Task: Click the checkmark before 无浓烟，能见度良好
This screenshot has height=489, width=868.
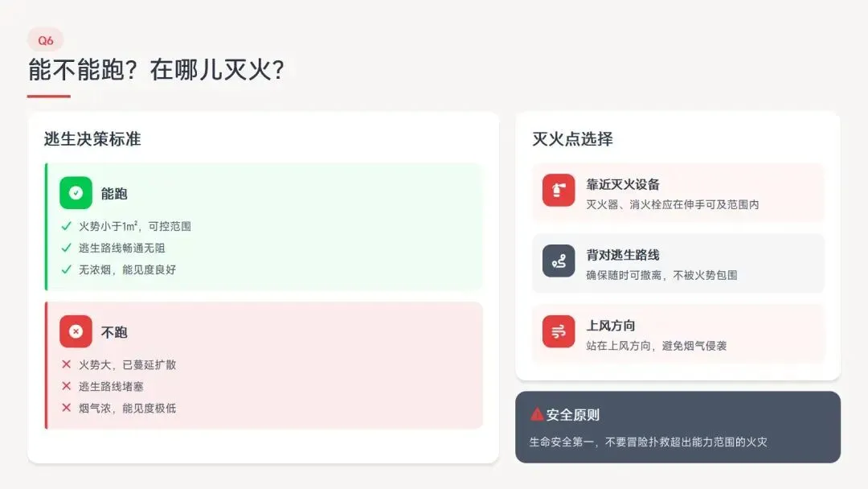Action: pyautogui.click(x=67, y=269)
